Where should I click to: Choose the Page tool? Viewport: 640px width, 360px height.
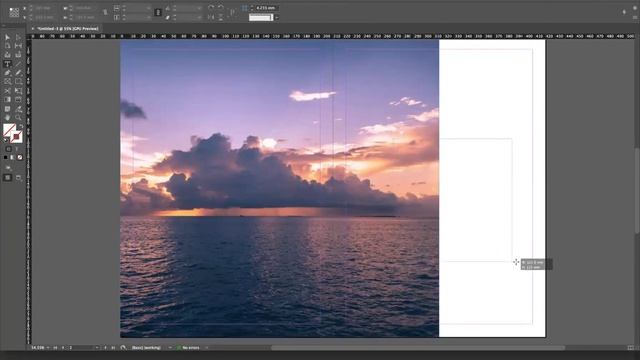point(7,46)
